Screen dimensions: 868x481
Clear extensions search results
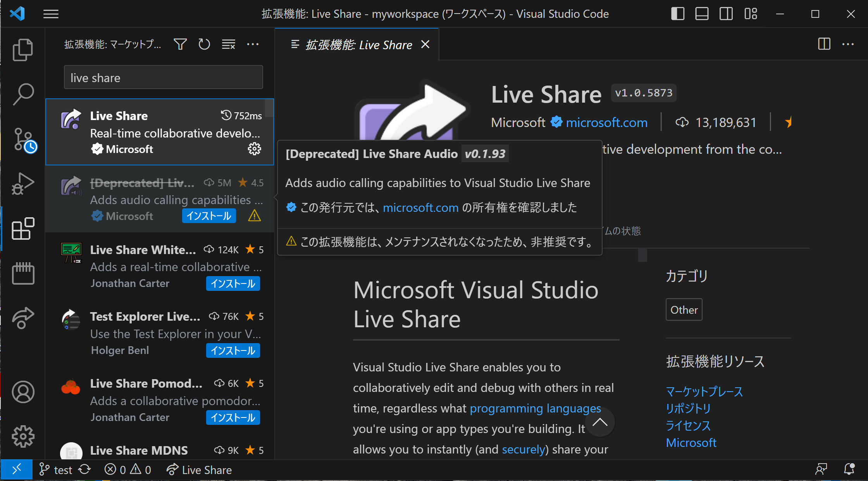[x=229, y=45]
